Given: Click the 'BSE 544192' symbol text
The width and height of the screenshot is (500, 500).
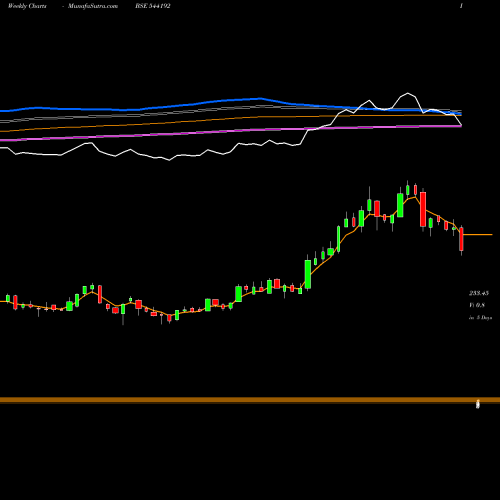Looking at the screenshot, I should click(153, 6).
